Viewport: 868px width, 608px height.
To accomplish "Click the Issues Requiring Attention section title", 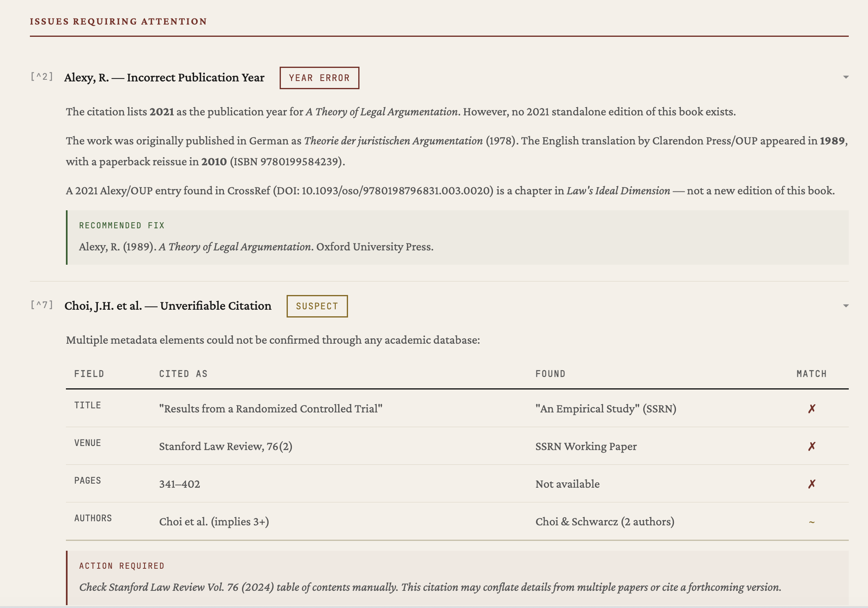I will tap(118, 21).
